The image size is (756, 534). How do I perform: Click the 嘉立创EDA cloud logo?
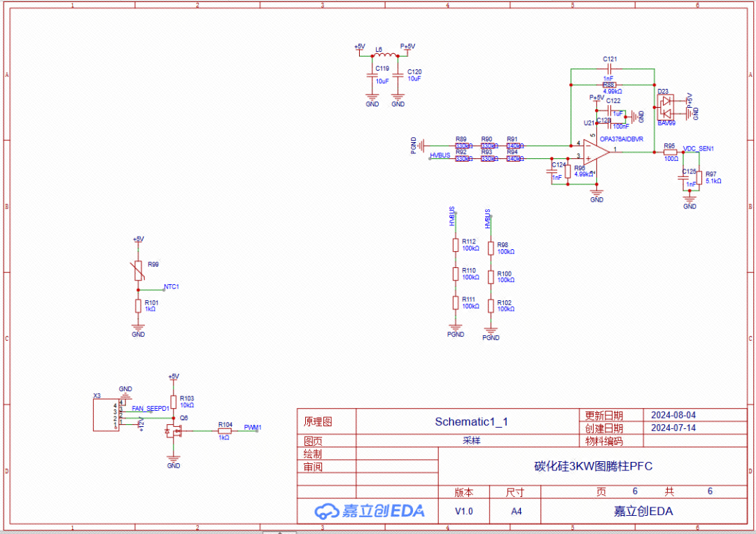click(x=369, y=511)
